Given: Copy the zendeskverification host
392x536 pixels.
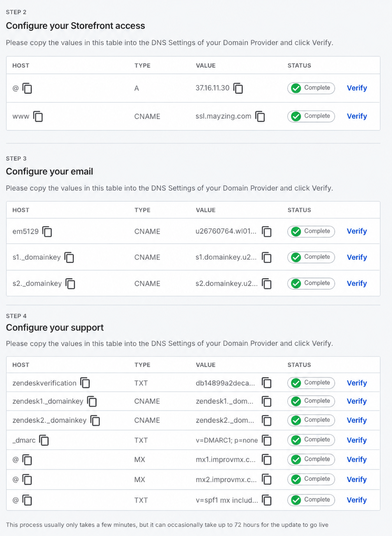Looking at the screenshot, I should tap(85, 383).
